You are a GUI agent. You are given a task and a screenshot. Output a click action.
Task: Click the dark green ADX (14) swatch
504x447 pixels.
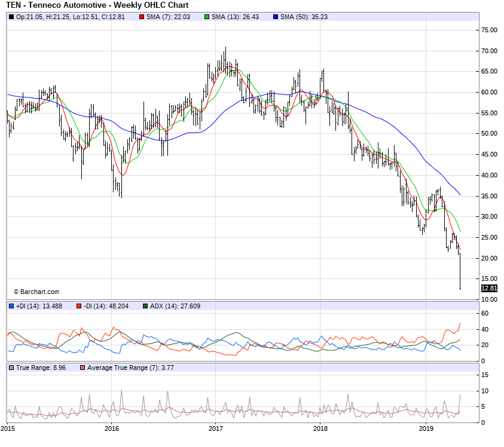click(x=145, y=306)
